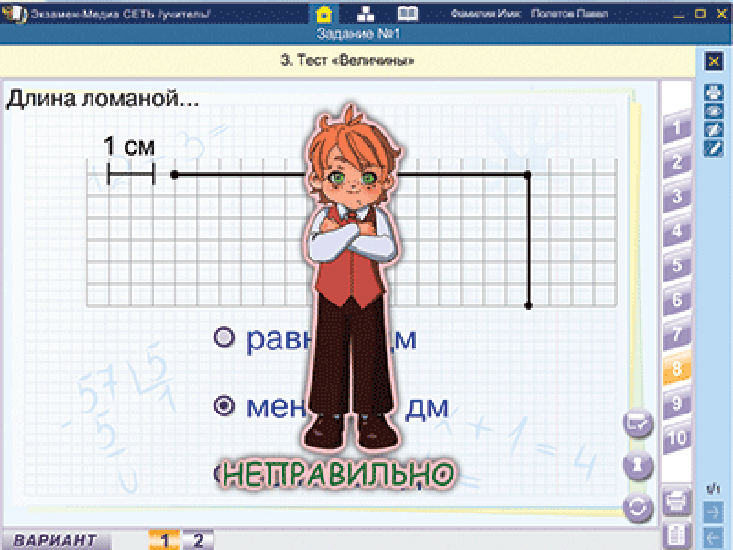Screen dimensions: 733x550
Task: Go to question 1 tab
Action: (677, 128)
